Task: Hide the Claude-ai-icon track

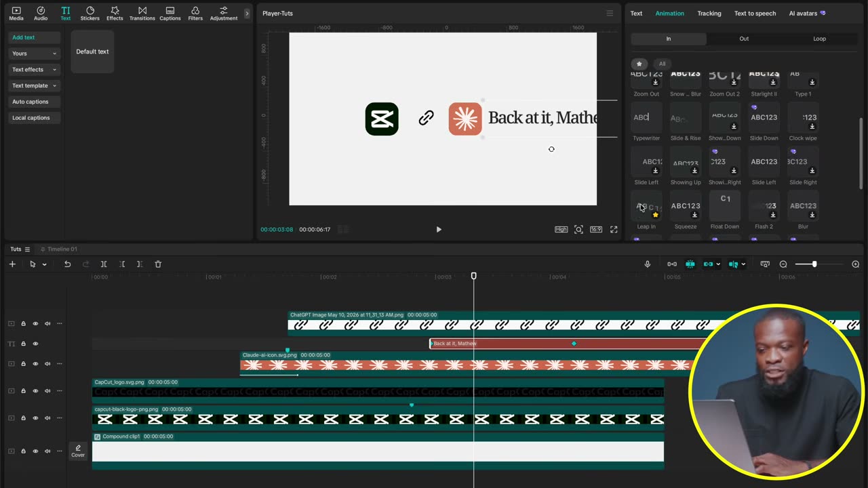Action: click(x=35, y=364)
